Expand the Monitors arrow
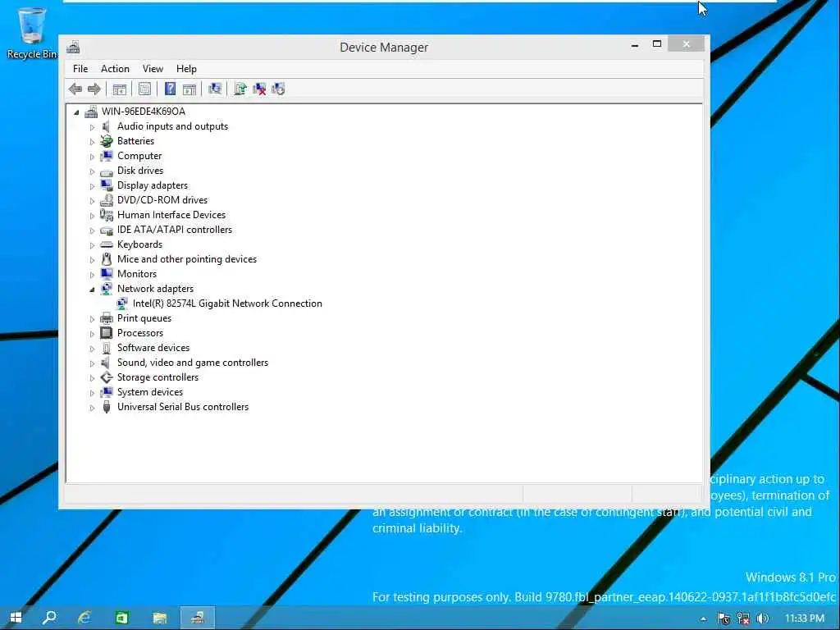The image size is (840, 630). point(92,275)
